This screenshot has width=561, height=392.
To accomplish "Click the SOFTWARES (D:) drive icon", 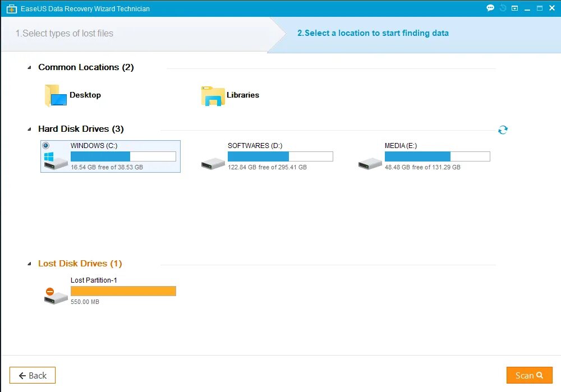I will click(213, 163).
